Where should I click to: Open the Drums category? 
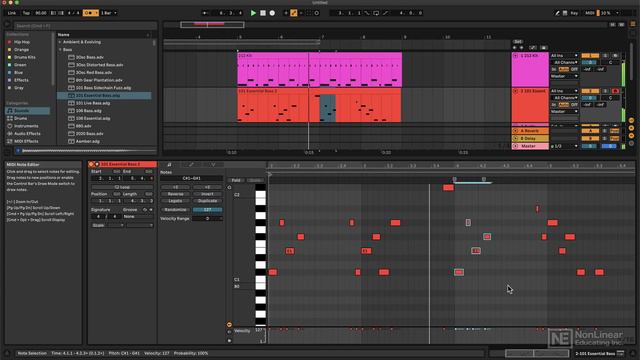(x=20, y=118)
